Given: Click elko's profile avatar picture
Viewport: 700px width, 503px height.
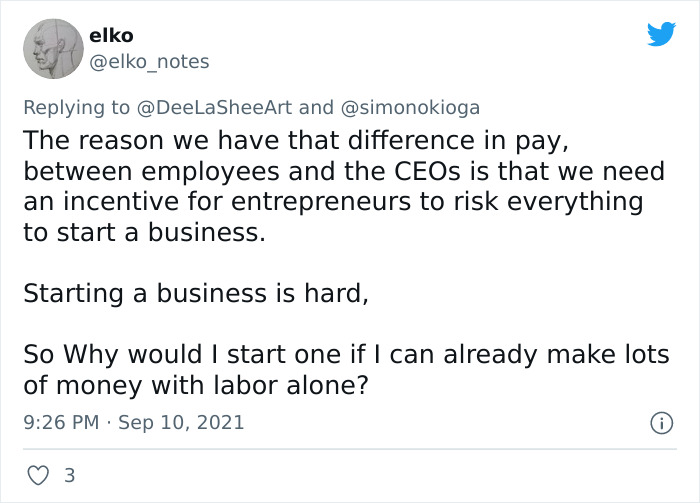Looking at the screenshot, I should click(53, 48).
